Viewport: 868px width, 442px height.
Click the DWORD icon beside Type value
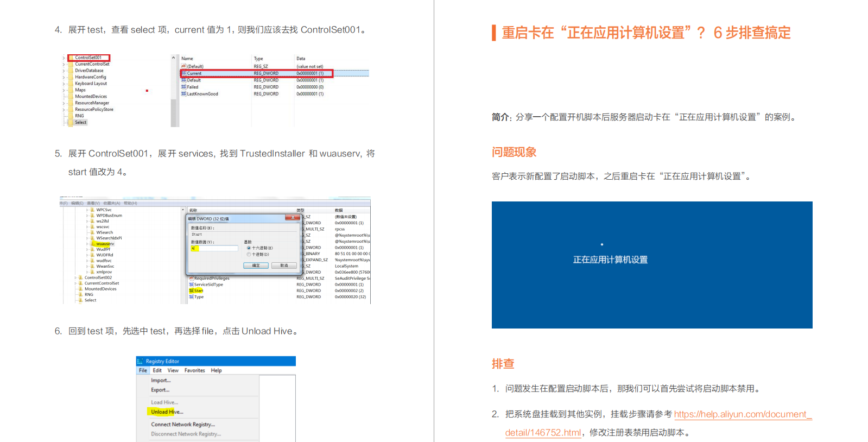[x=192, y=297]
